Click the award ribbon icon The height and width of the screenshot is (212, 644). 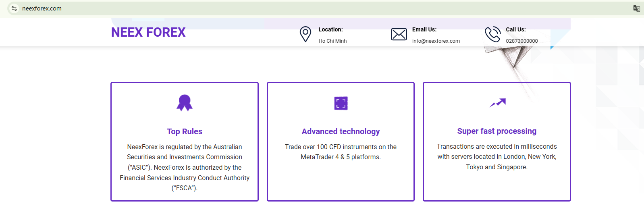[x=185, y=103]
